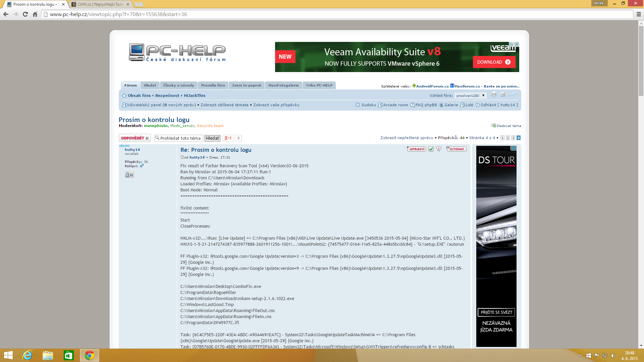Open the Galerie link
Viewport: 644px width, 362px height.
[448, 105]
